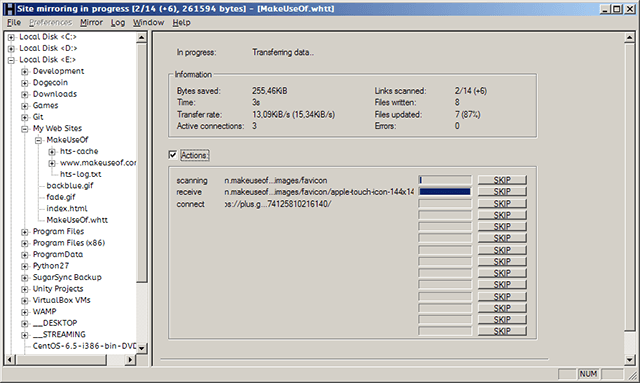Click the tree panel scroll-down arrow
Image resolution: width=640 pixels, height=383 pixels.
tap(142, 348)
